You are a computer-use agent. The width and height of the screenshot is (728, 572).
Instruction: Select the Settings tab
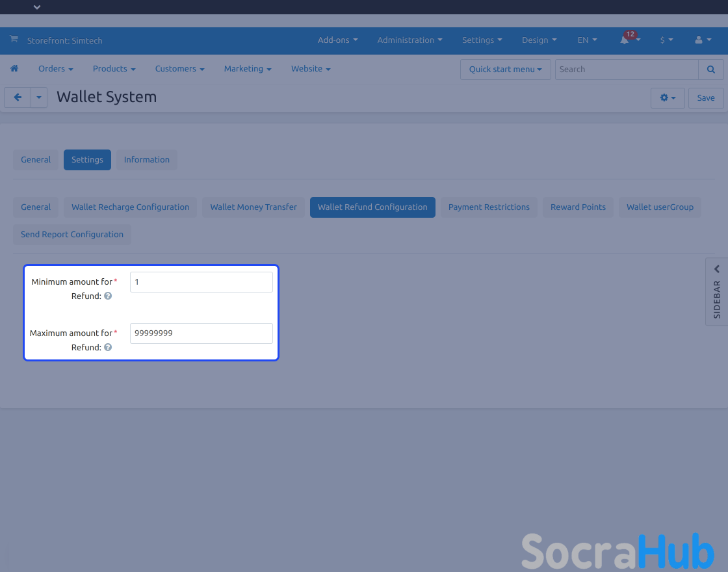pyautogui.click(x=87, y=160)
